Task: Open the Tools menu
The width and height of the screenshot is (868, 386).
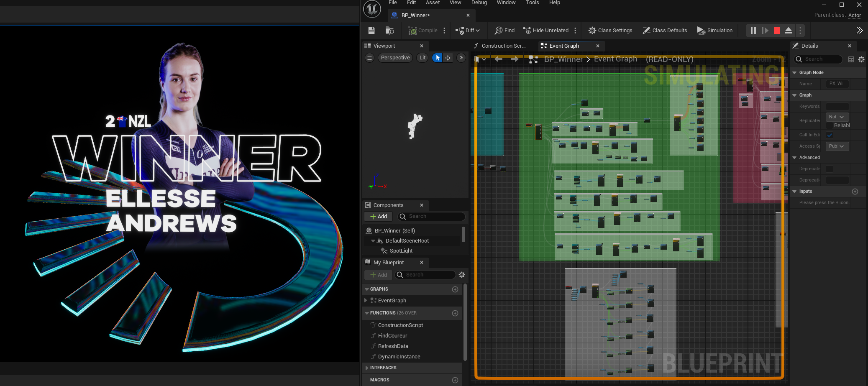Action: (532, 3)
